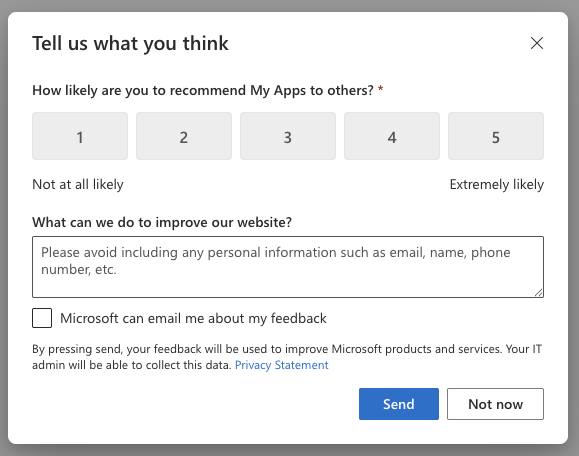The width and height of the screenshot is (579, 456).
Task: Pick rating 4
Action: click(x=392, y=136)
